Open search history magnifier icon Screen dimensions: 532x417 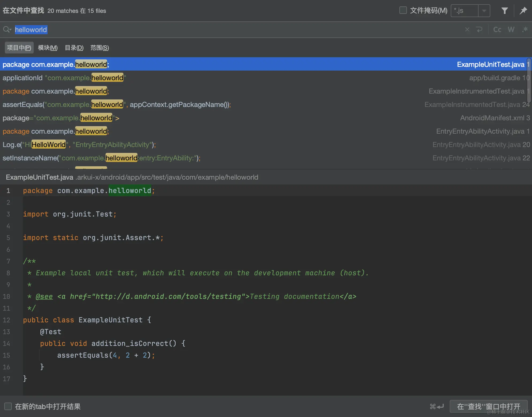pyautogui.click(x=7, y=29)
